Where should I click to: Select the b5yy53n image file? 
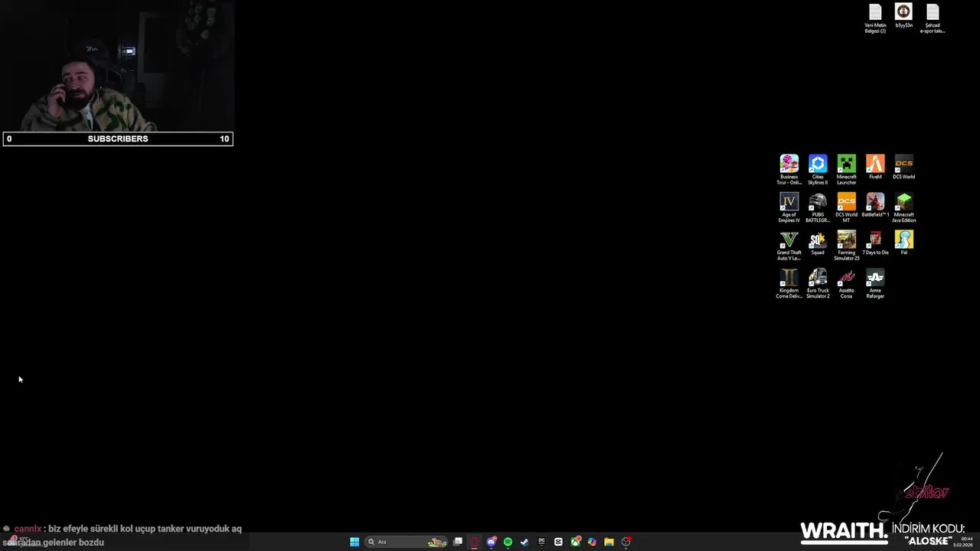tap(903, 16)
